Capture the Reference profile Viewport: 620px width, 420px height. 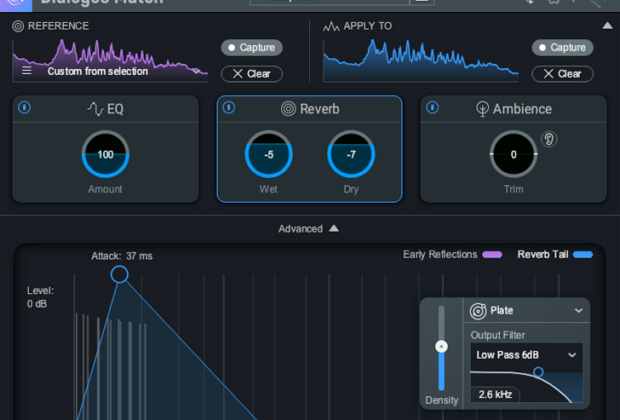pos(252,47)
